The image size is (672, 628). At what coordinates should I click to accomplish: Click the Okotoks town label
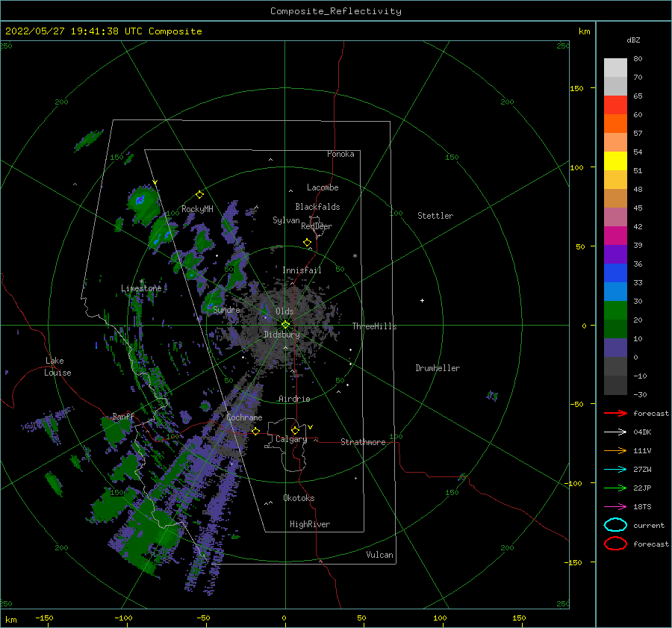pyautogui.click(x=299, y=498)
